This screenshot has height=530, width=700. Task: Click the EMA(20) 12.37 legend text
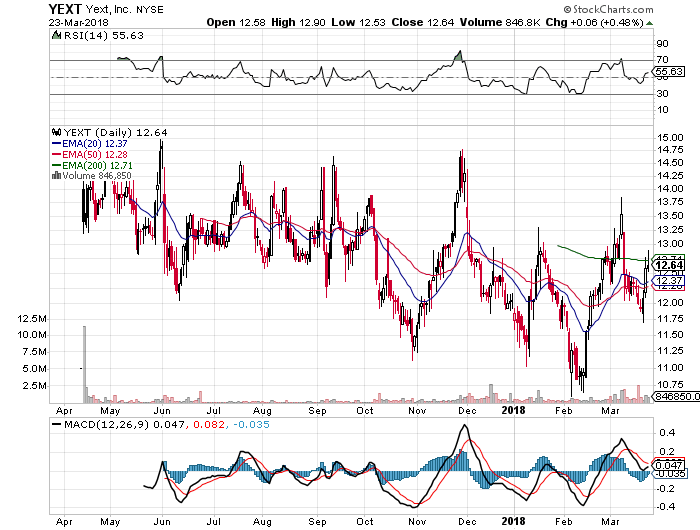pos(95,143)
